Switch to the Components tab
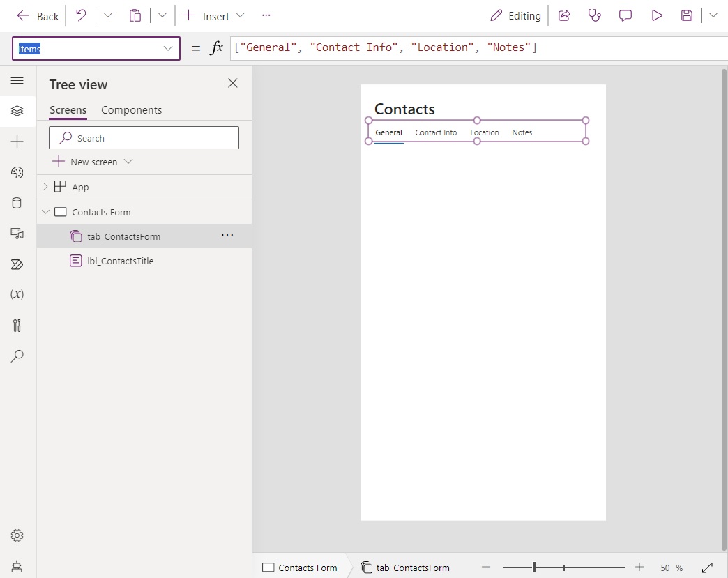This screenshot has width=728, height=578. tap(132, 110)
